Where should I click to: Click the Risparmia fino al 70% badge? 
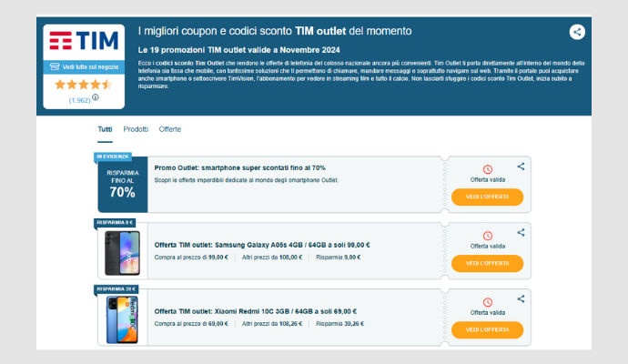pyautogui.click(x=123, y=185)
